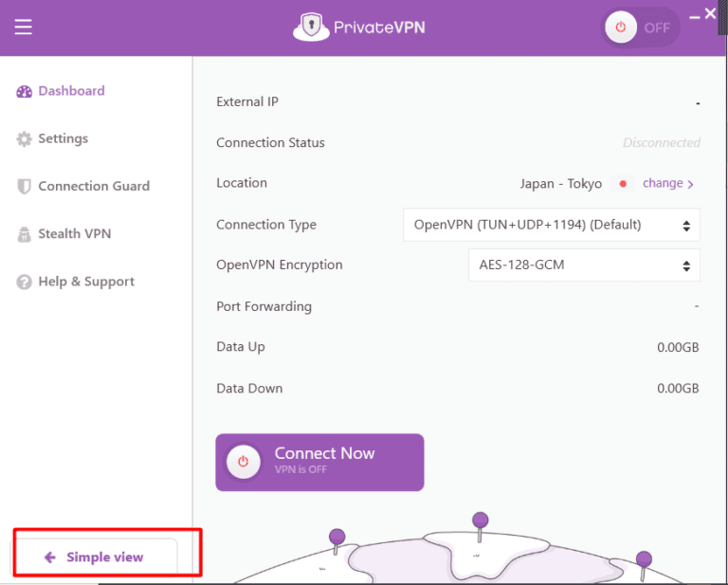
Task: Click the External IP label
Action: pos(247,101)
